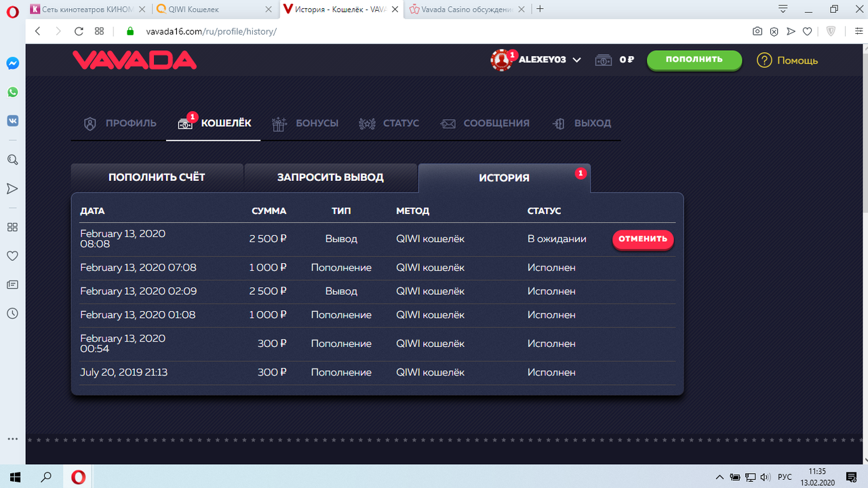Open ad blocker shield icon
Image resolution: width=868 pixels, height=488 pixels.
(774, 31)
